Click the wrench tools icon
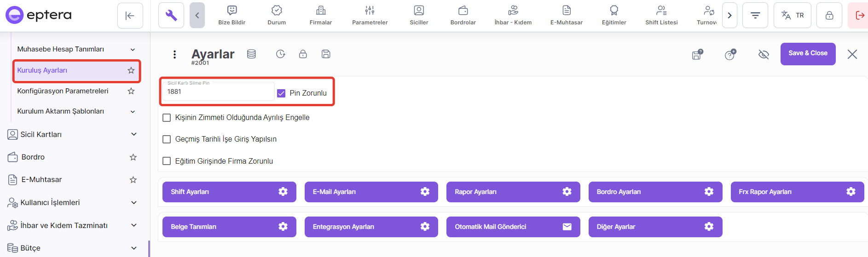This screenshot has height=257, width=868. click(x=171, y=16)
